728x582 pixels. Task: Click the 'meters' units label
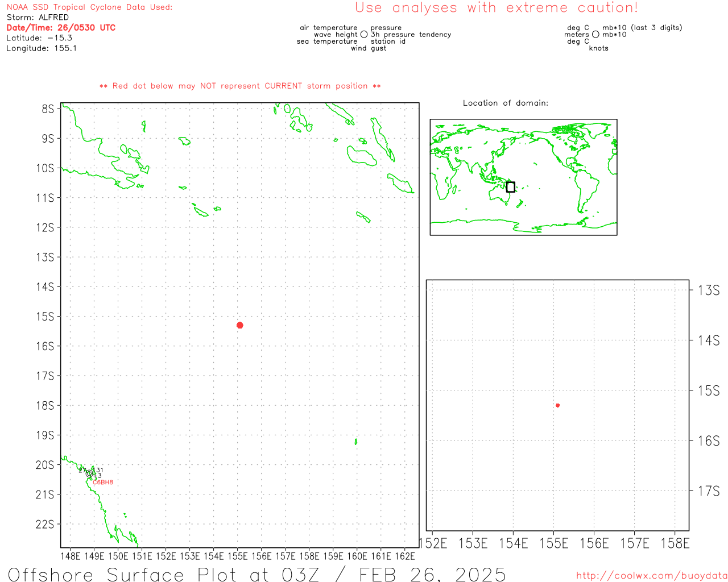point(577,35)
